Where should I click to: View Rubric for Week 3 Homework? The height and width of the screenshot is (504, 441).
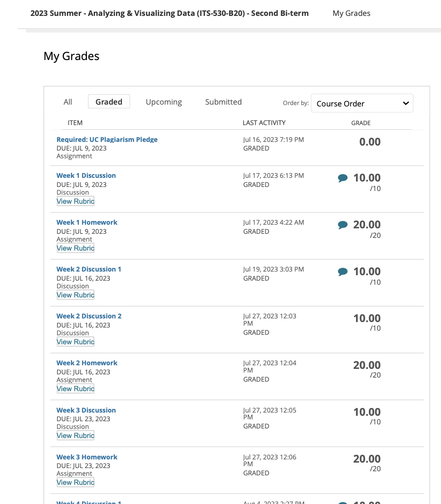75,483
